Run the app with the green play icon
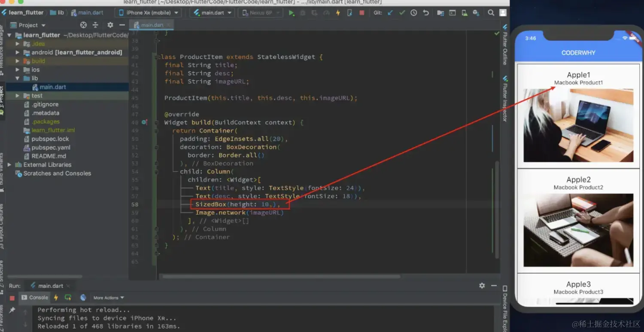The image size is (644, 332). tap(292, 13)
